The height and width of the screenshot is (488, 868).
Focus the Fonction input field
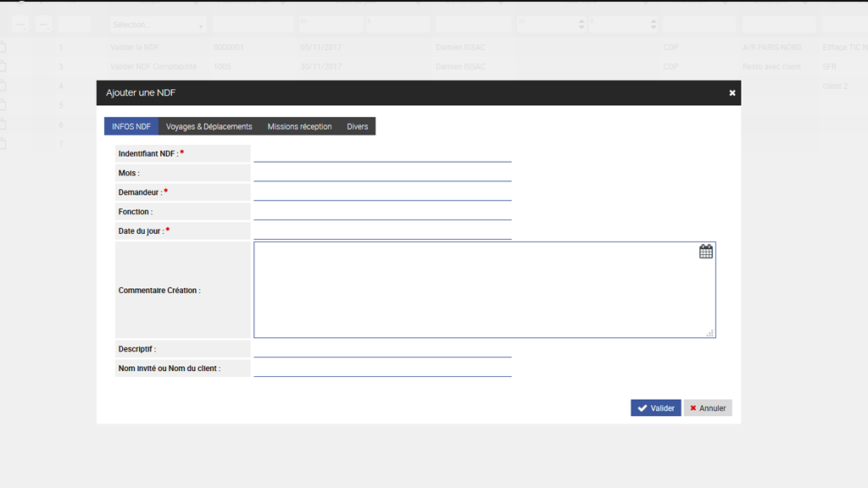point(382,212)
